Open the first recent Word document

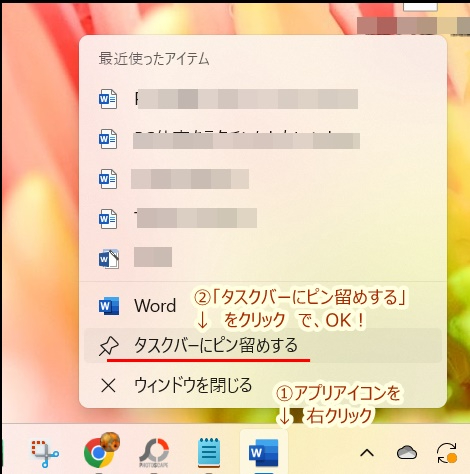coord(263,99)
